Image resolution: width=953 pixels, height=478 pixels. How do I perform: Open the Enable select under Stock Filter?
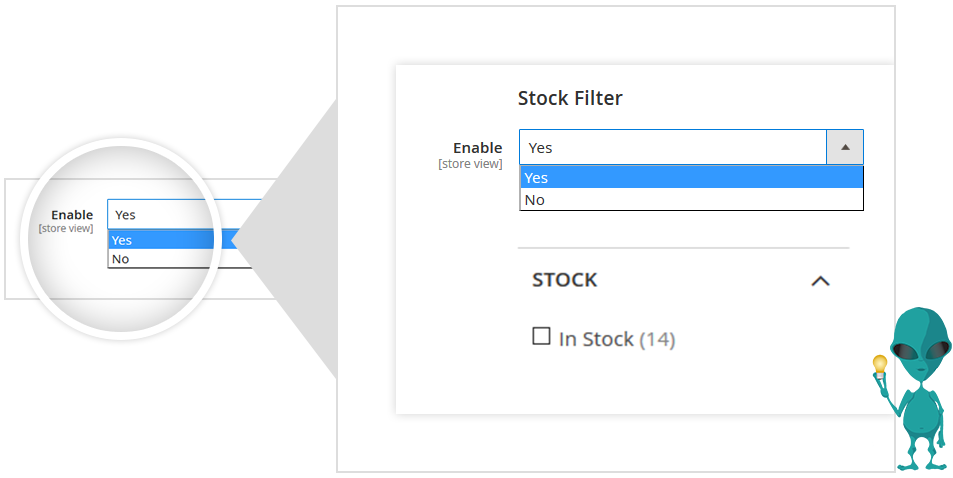[672, 147]
